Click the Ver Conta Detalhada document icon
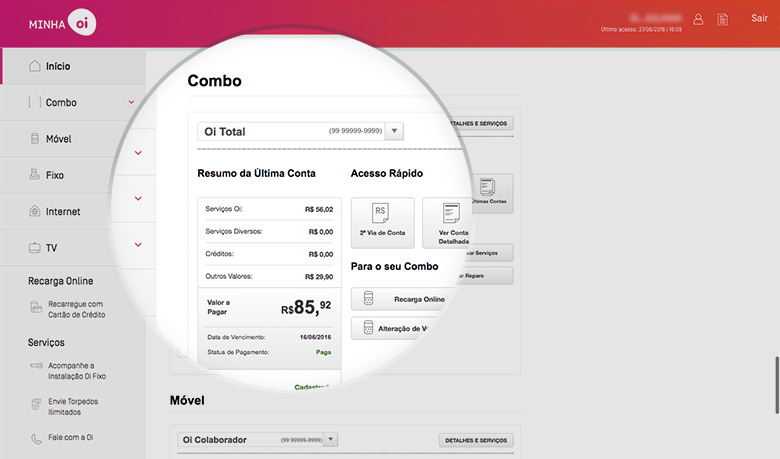Image resolution: width=780 pixels, height=459 pixels. click(x=451, y=213)
